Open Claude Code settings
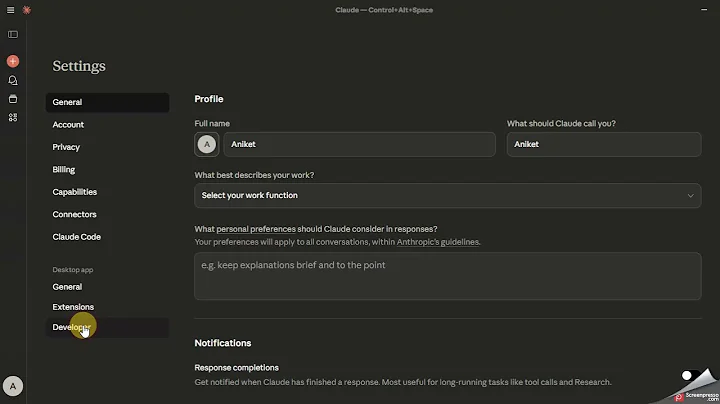This screenshot has width=720, height=404. coord(76,237)
